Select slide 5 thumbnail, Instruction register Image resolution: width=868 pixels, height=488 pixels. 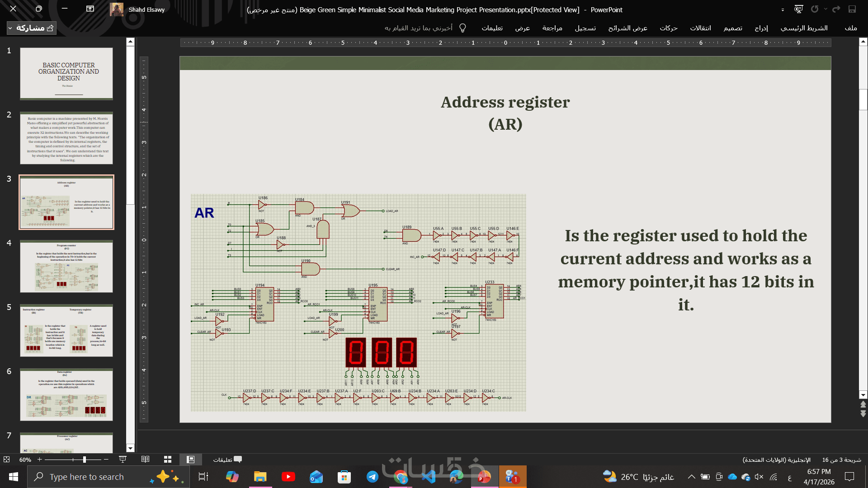pyautogui.click(x=66, y=331)
